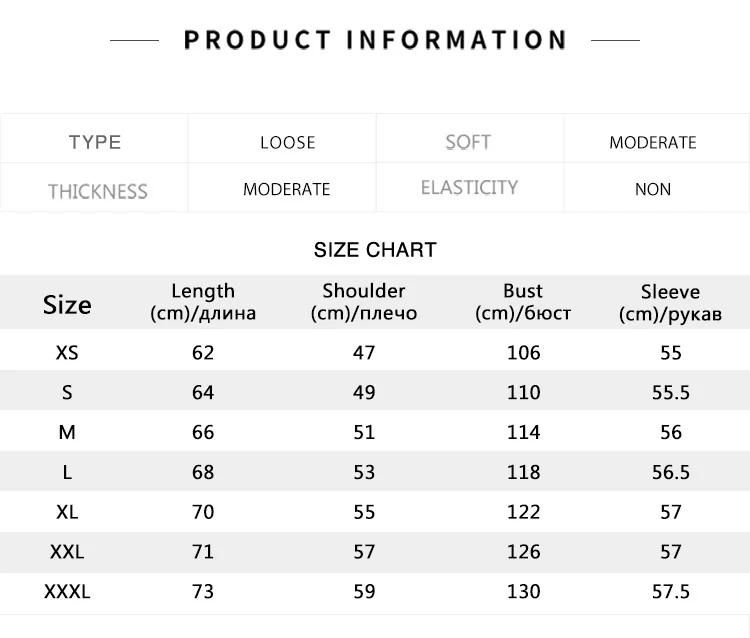Click the M size row label
This screenshot has width=750, height=638.
pyautogui.click(x=67, y=432)
